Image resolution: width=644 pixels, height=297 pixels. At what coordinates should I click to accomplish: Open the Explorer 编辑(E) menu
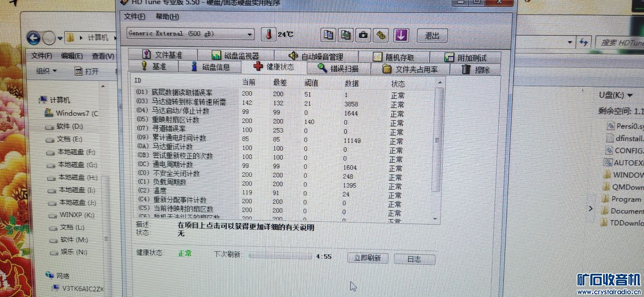tap(72, 56)
